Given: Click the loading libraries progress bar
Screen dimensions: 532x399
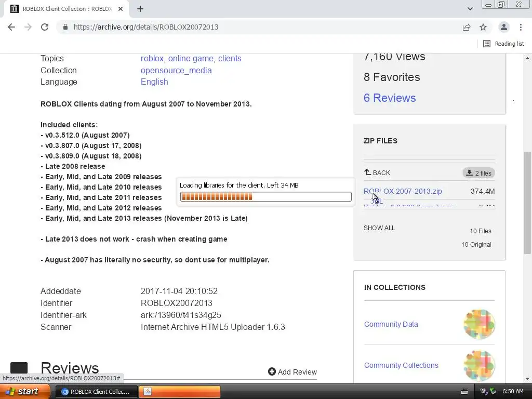Looking at the screenshot, I should coord(265,196).
